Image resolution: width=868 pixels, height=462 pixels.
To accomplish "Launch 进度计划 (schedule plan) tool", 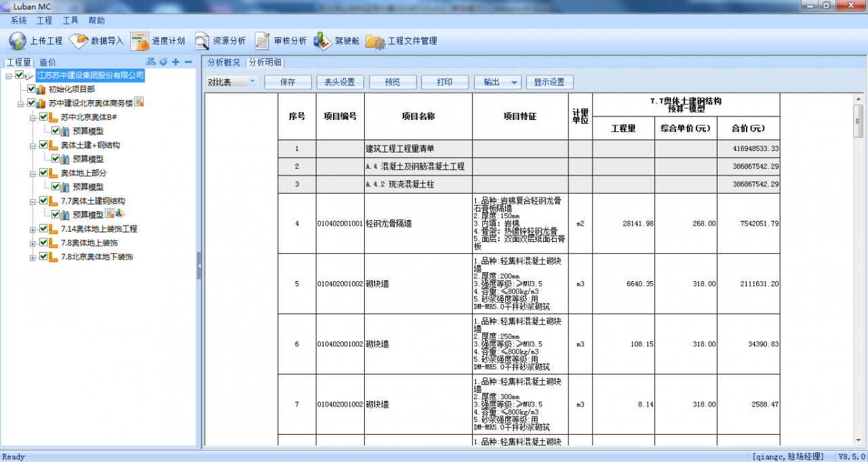I will (140, 40).
